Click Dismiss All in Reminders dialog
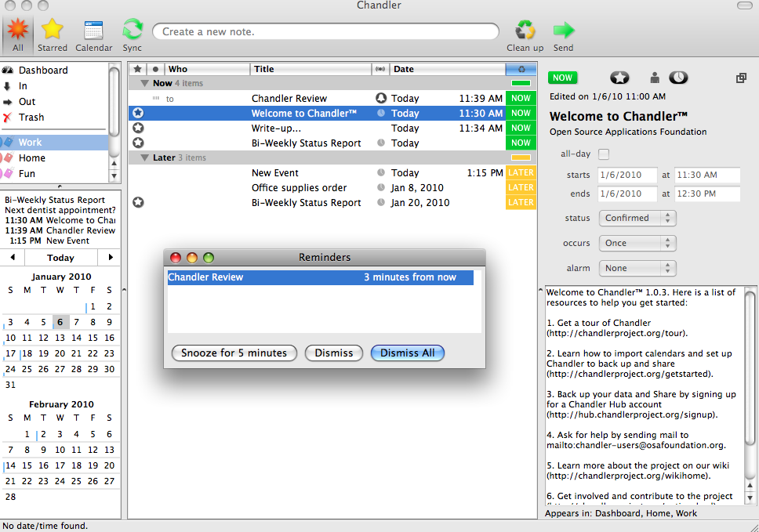759x532 pixels. point(408,353)
